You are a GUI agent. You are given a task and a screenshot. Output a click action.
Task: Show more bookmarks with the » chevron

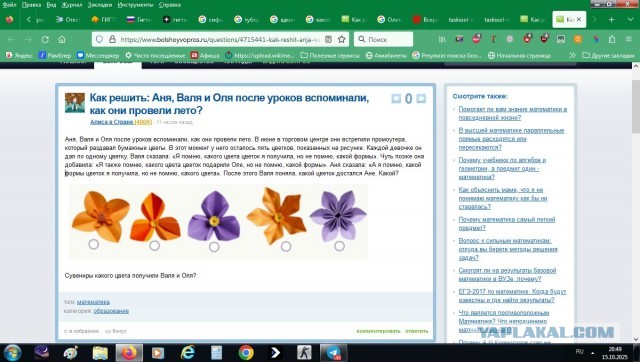click(x=572, y=55)
